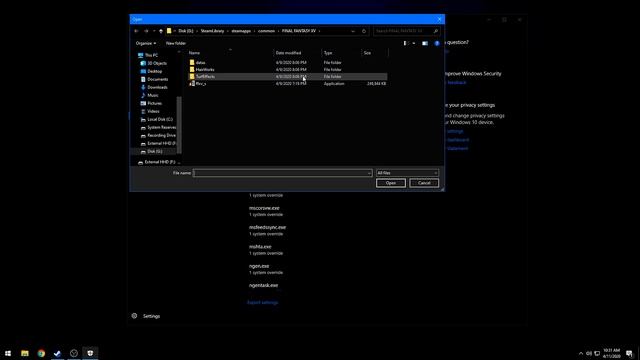Select ngen.exe in Windows Security list
Viewport: 640px width, 360px height.
(259, 266)
